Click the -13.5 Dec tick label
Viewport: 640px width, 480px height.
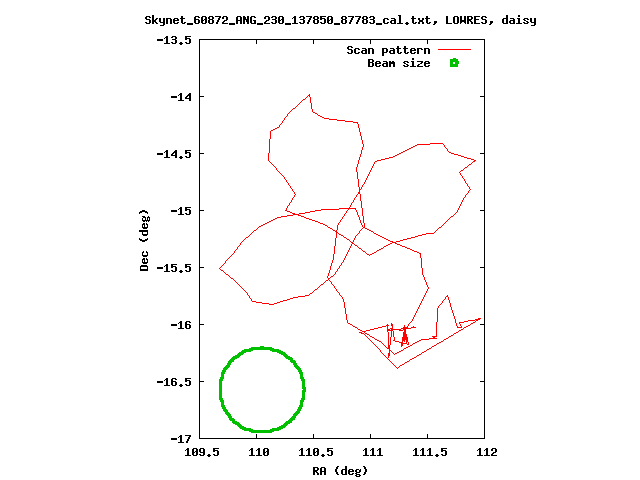[x=174, y=40]
